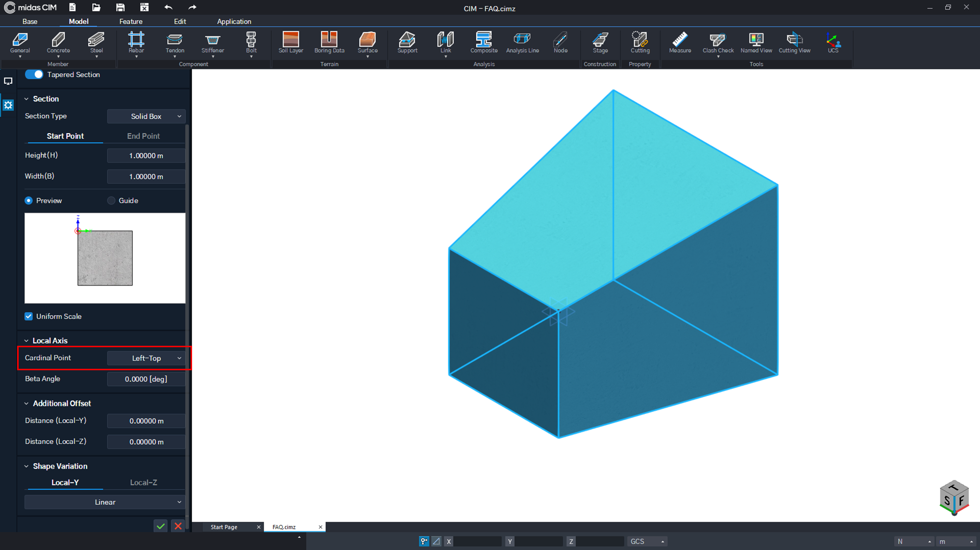Open the message sidebar panel icon
The image size is (980, 550).
(8, 81)
